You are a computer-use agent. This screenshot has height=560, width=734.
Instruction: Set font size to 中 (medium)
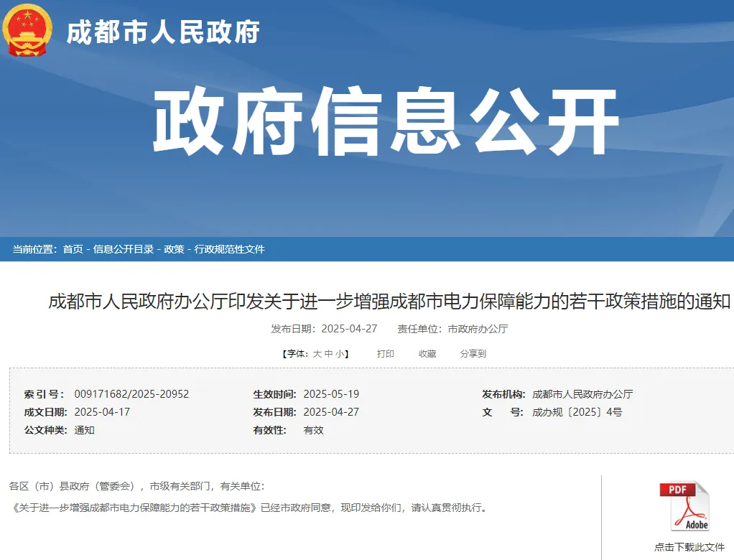coord(328,354)
